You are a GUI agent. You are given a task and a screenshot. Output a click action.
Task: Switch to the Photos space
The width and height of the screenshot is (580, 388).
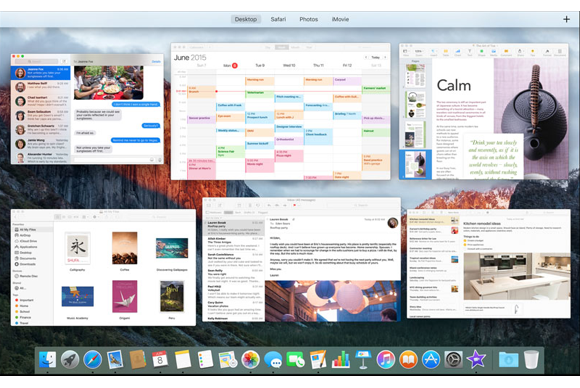click(x=308, y=19)
